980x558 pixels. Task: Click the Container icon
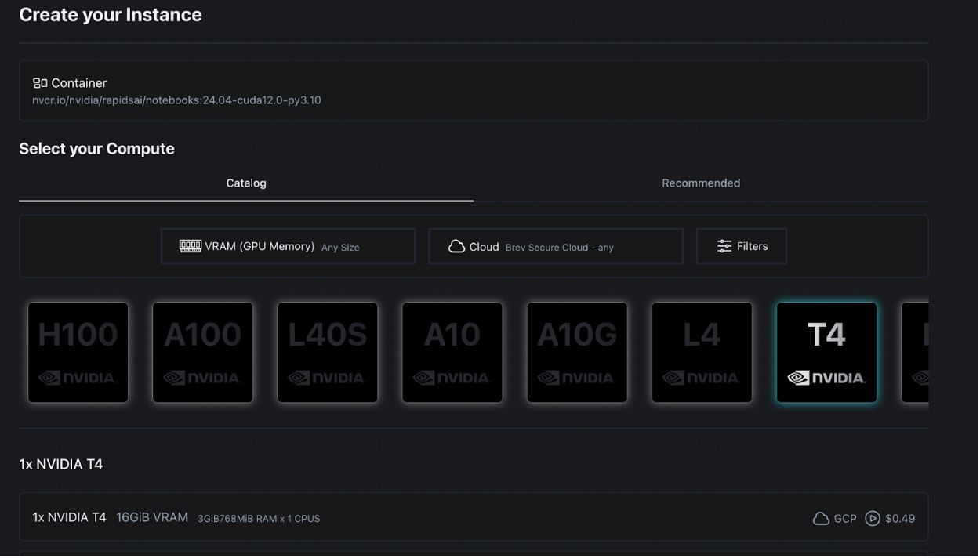click(x=40, y=83)
